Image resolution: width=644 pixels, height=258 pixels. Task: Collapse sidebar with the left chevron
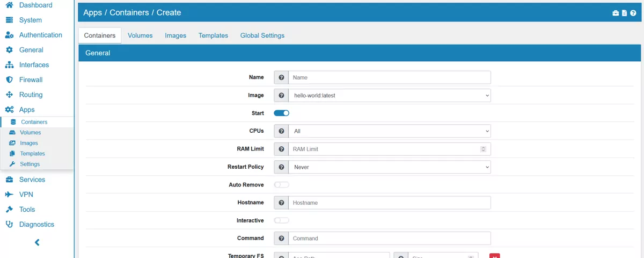(37, 242)
